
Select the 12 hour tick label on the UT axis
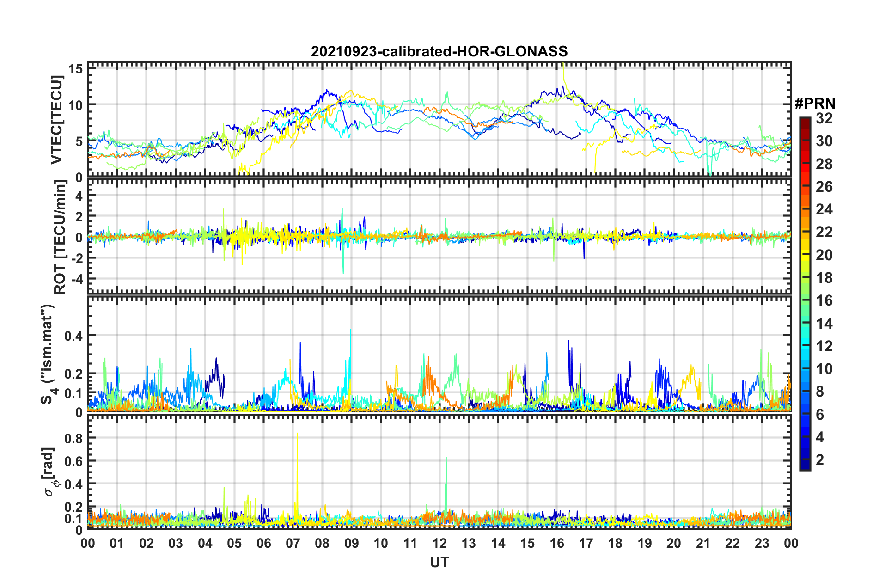[x=439, y=543]
